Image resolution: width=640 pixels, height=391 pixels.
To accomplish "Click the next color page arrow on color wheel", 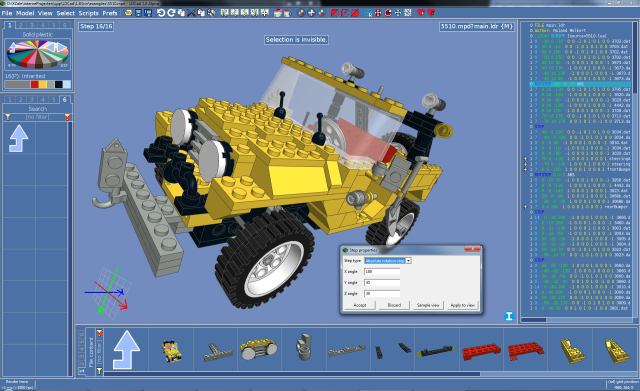I will [x=61, y=48].
